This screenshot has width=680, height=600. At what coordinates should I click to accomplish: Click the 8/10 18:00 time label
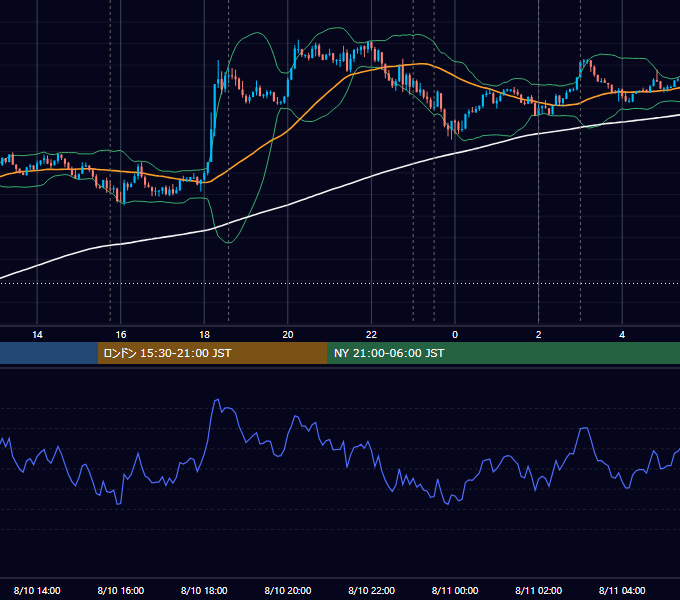(204, 590)
